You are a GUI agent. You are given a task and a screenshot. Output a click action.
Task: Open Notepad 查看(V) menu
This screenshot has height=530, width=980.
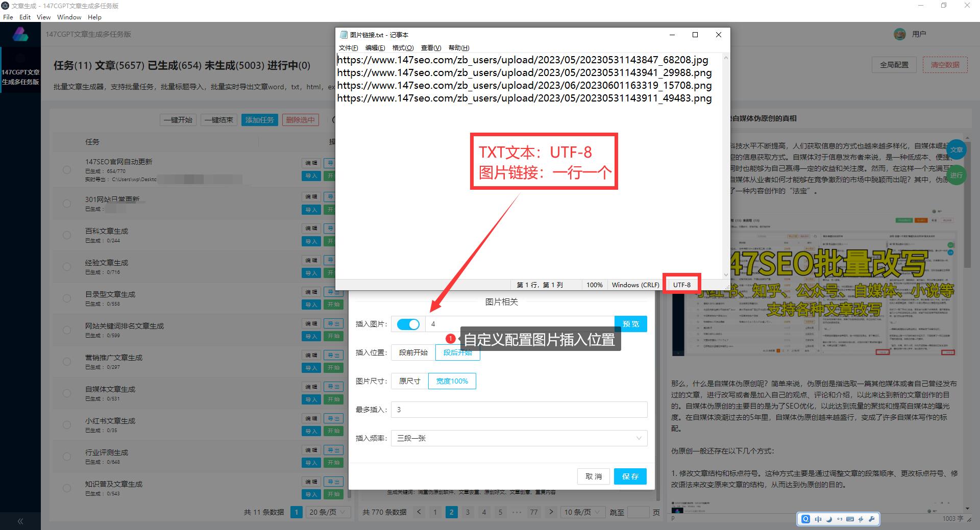tap(431, 47)
